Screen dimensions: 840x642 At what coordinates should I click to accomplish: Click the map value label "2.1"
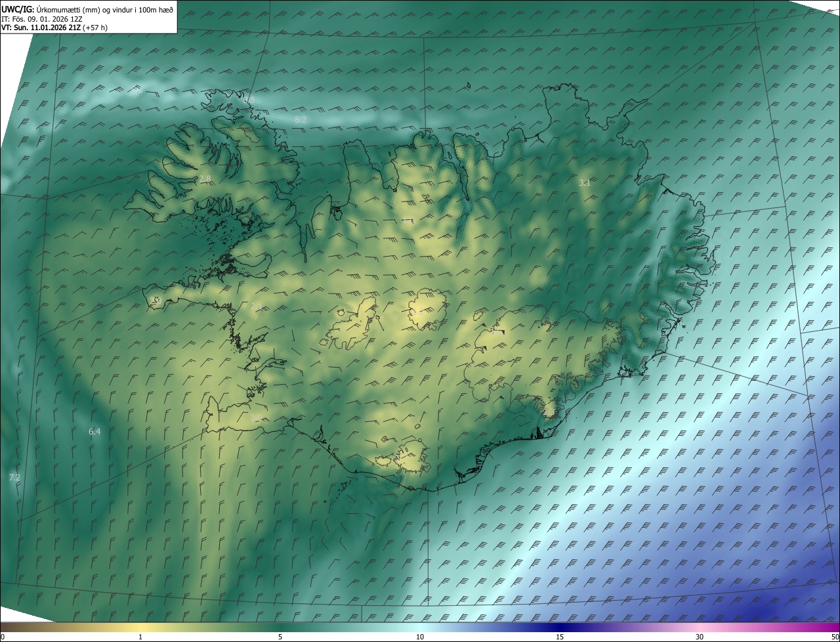[x=256, y=306]
